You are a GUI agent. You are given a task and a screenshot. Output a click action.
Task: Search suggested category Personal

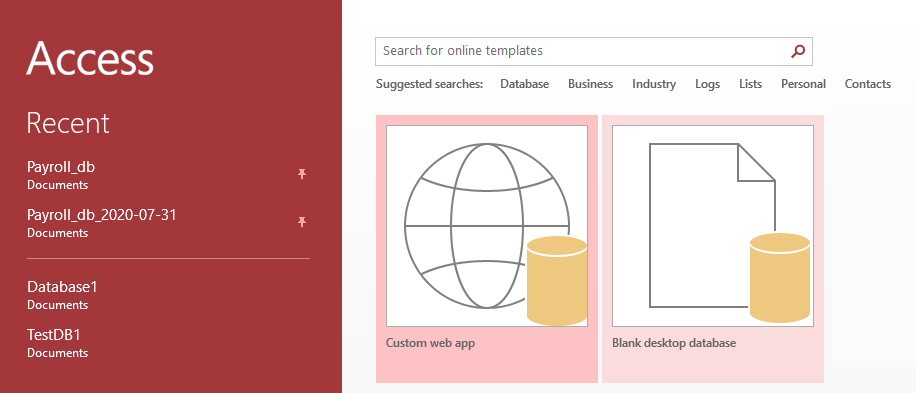[803, 84]
